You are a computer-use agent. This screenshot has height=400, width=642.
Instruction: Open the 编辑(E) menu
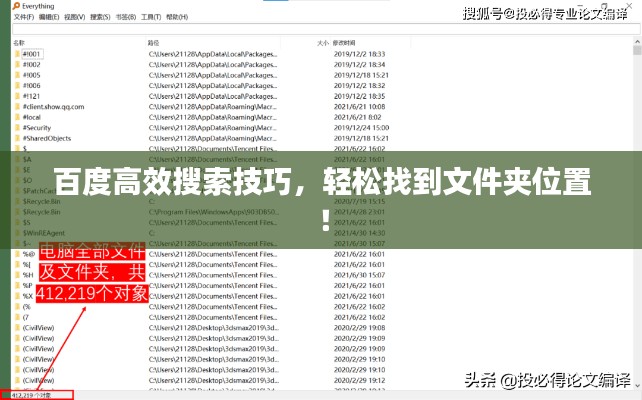(49, 17)
